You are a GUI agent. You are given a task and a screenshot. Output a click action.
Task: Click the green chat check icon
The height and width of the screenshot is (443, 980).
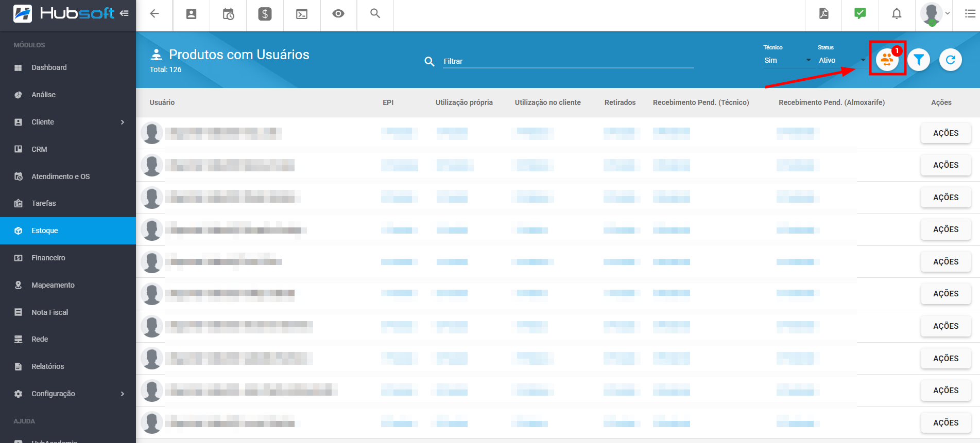click(x=859, y=13)
